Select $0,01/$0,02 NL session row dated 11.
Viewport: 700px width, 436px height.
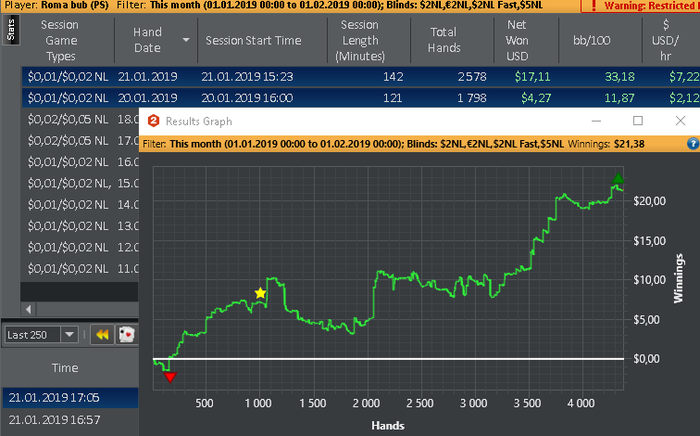(80, 269)
